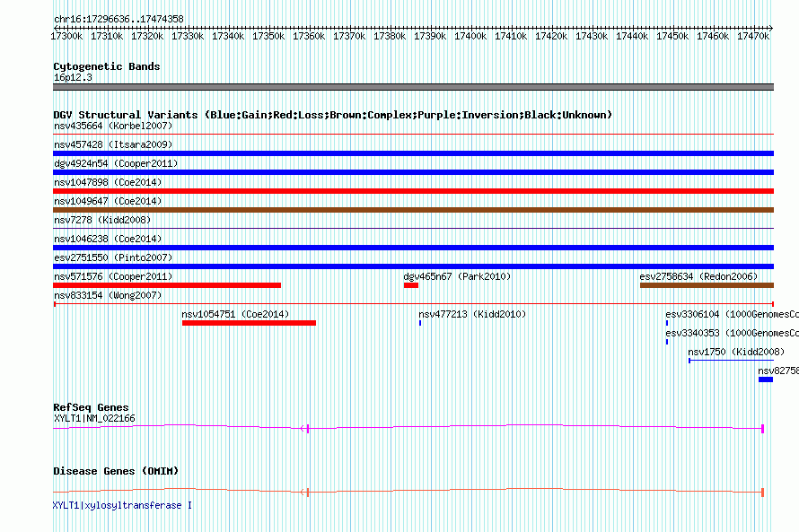Open the esv2751550 (Pinto2007) variant label

coord(113,257)
